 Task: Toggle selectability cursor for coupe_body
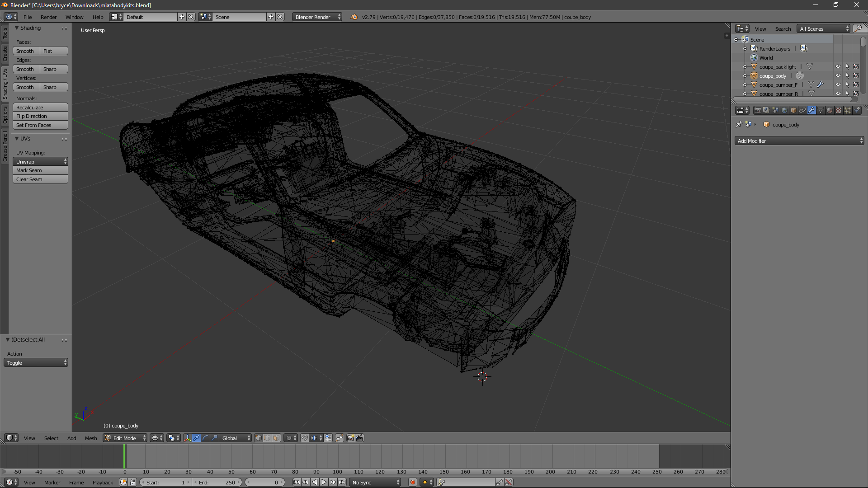tap(847, 75)
